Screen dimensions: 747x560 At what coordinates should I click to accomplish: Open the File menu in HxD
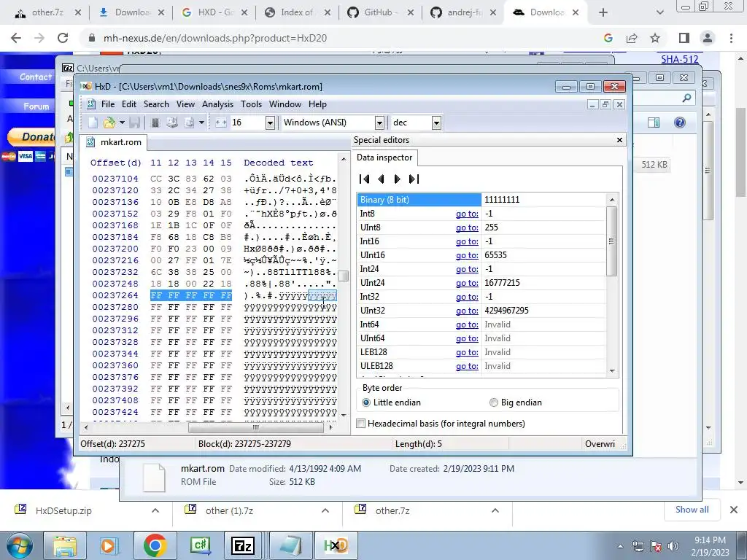(x=108, y=104)
